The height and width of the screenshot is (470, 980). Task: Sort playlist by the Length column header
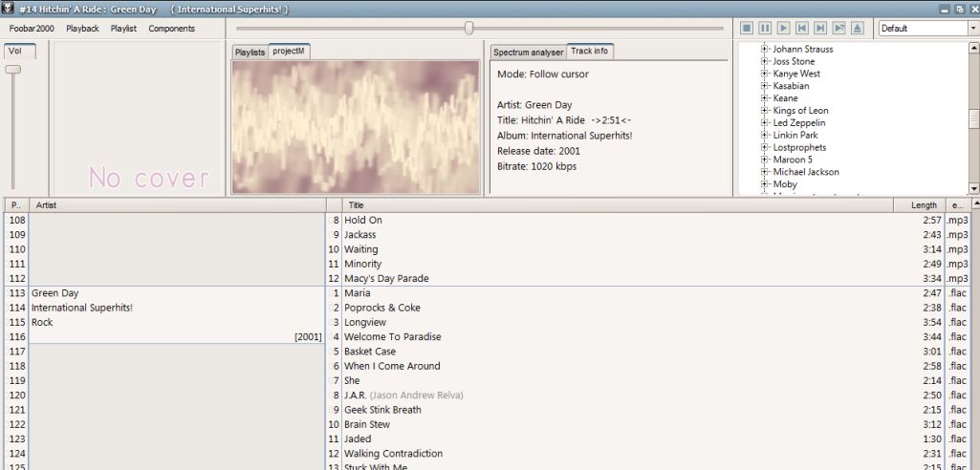(x=923, y=205)
